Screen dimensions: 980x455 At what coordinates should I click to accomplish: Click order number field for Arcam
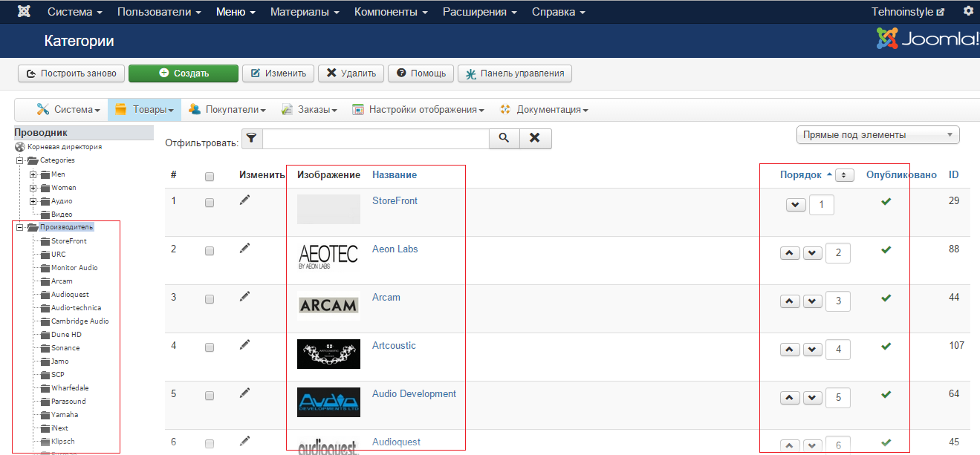838,301
